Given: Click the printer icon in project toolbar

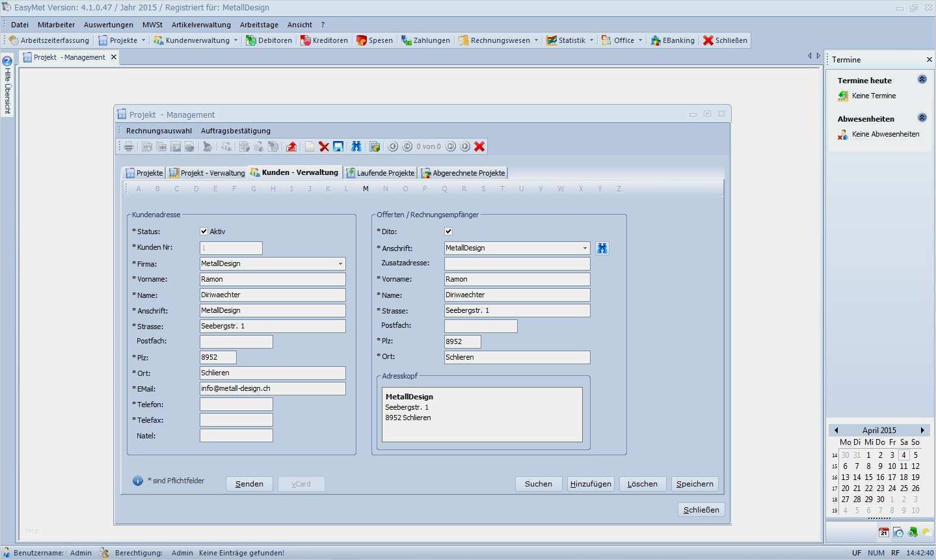Looking at the screenshot, I should pos(129,147).
